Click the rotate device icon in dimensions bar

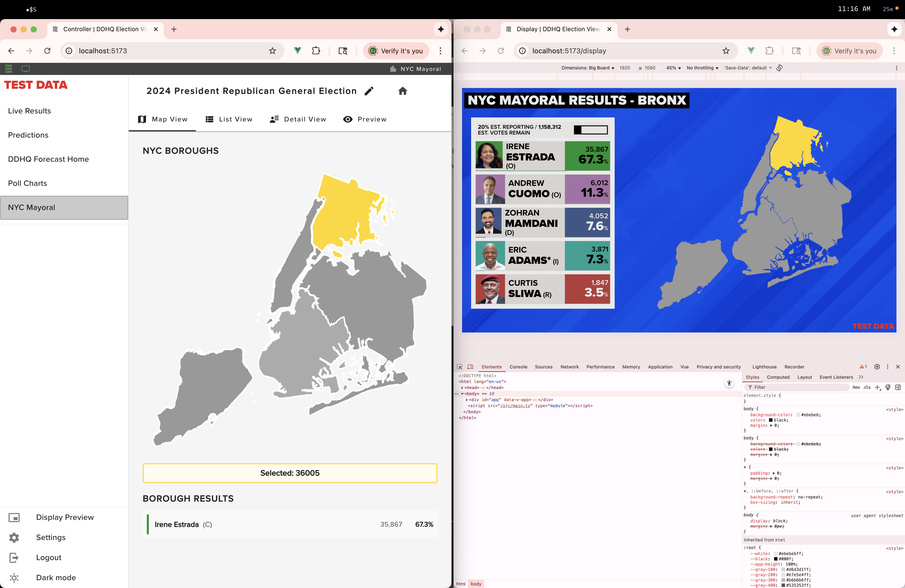[x=780, y=68]
